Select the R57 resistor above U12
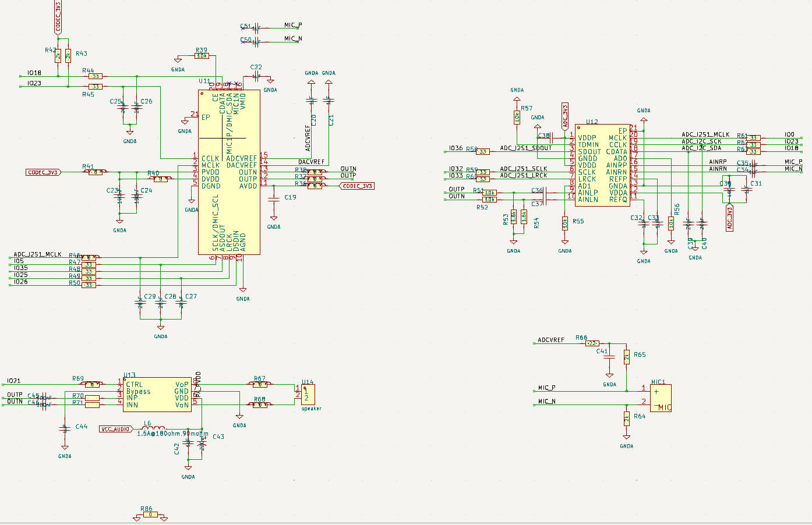Image resolution: width=812 pixels, height=525 pixels. (517, 117)
